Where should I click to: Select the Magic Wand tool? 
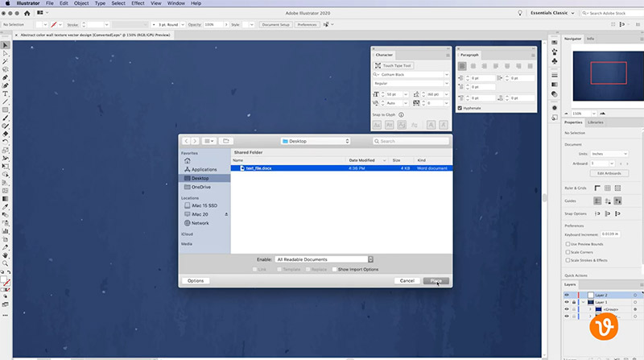[x=6, y=62]
